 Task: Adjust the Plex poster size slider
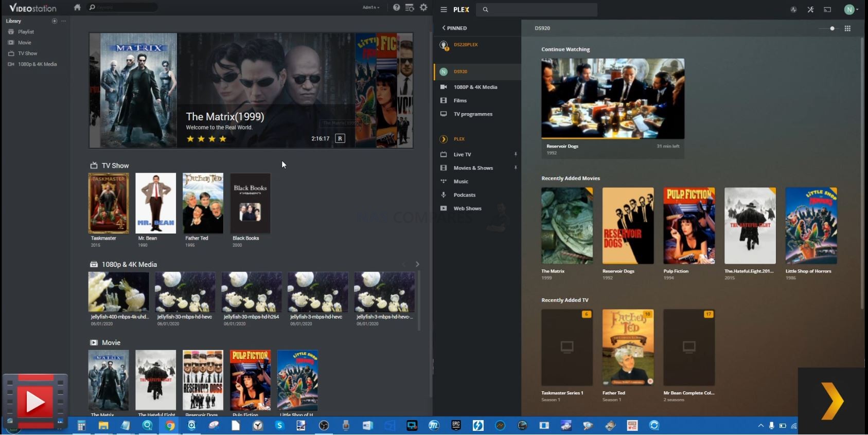click(828, 28)
